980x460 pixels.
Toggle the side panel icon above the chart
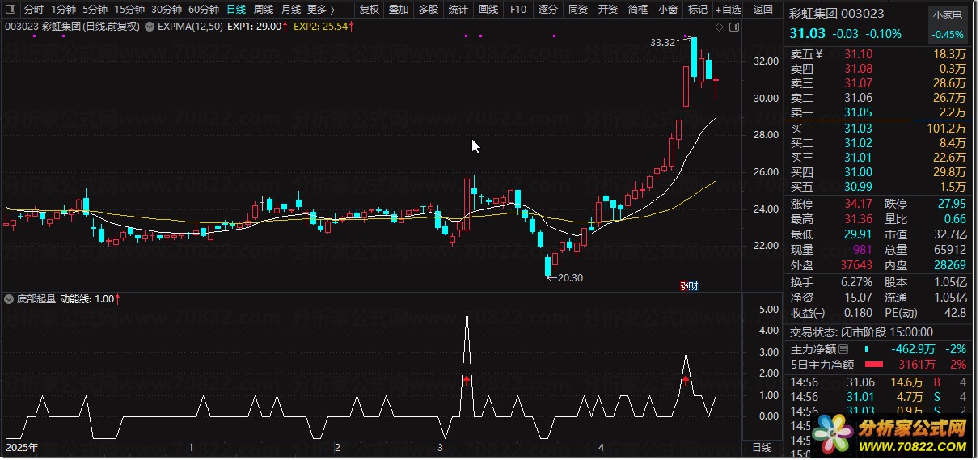[734, 26]
